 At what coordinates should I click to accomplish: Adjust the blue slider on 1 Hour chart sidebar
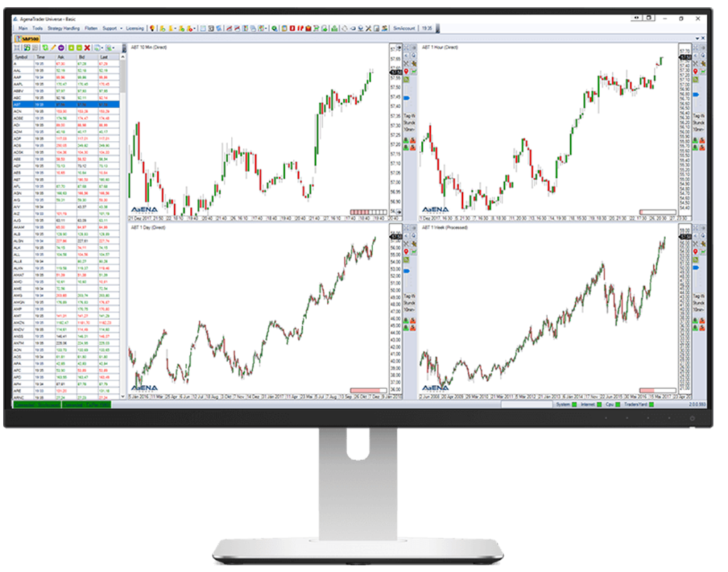click(695, 95)
